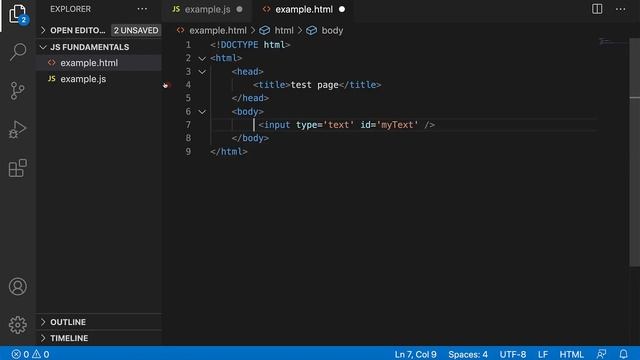Click the closing </body> tag
Screen dimensions: 640x360
(x=250, y=138)
